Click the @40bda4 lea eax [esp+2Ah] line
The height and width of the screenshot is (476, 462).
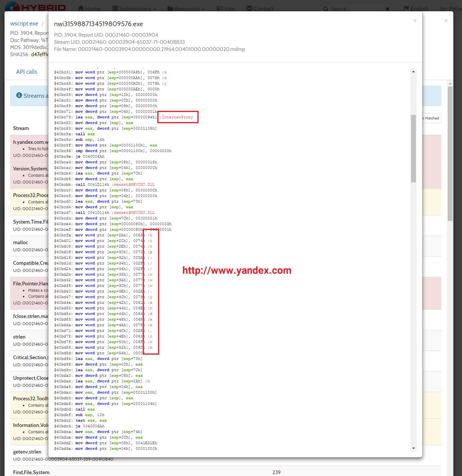(x=102, y=381)
